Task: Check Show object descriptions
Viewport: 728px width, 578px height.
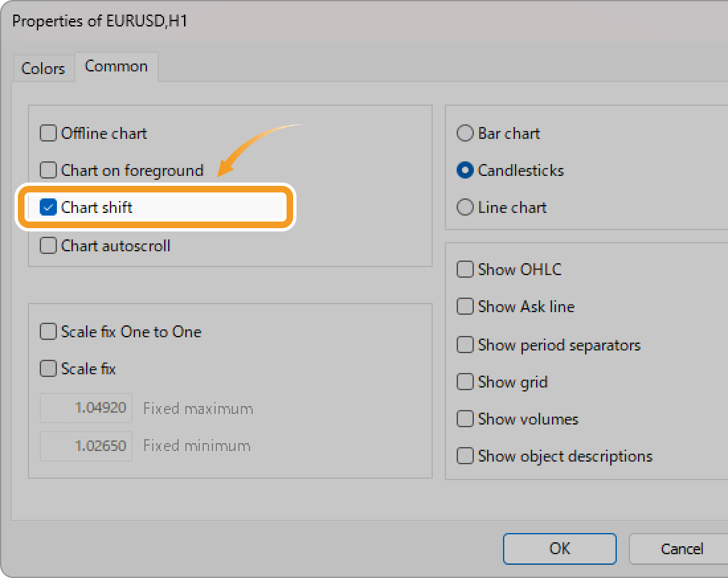Action: 465,456
